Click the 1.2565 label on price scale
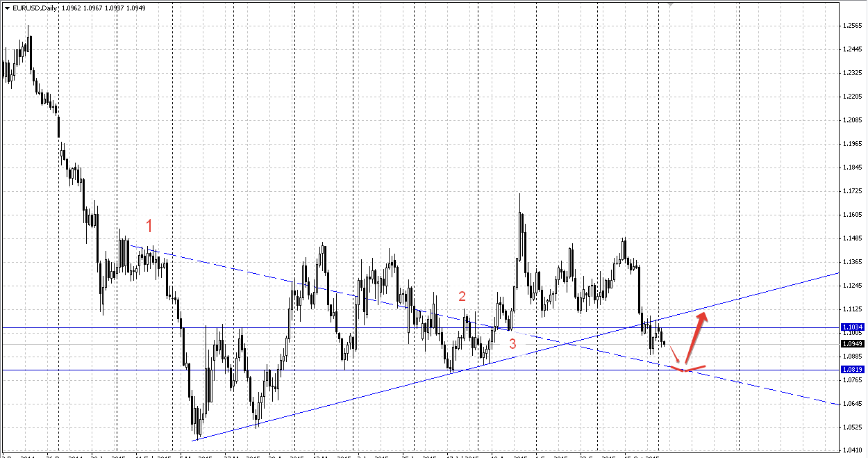Viewport: 868px width, 458px height. point(851,26)
